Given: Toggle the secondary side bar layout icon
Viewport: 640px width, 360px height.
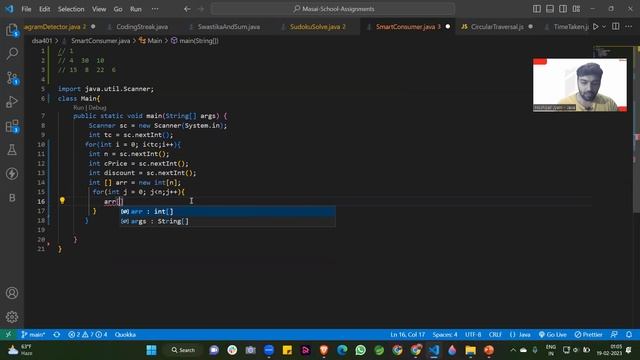Looking at the screenshot, I should point(563,9).
